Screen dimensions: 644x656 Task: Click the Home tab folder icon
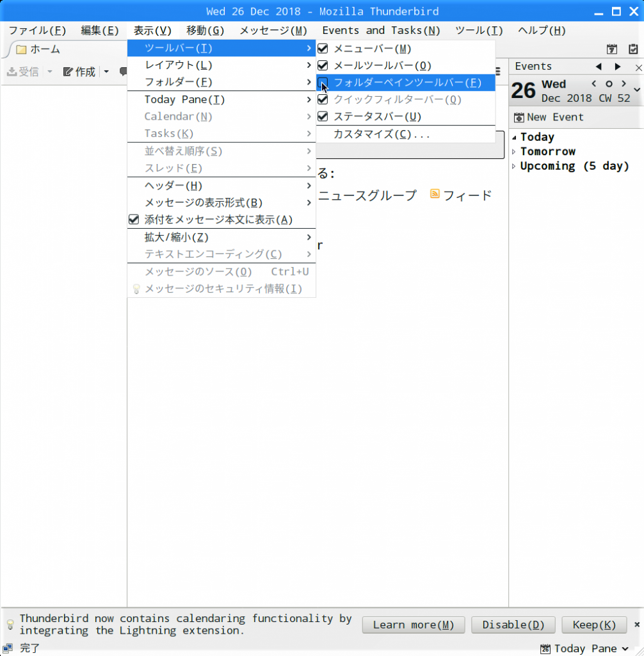[21, 50]
